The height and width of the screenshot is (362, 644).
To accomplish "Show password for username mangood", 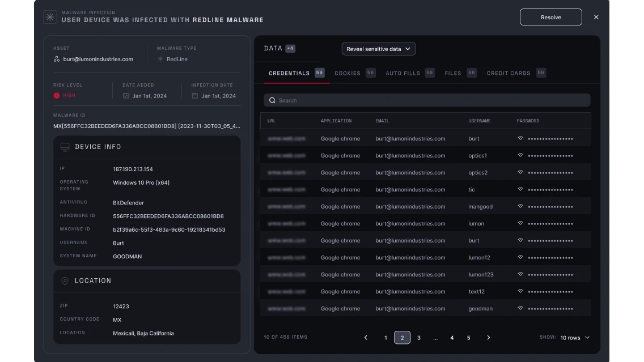I will [520, 206].
